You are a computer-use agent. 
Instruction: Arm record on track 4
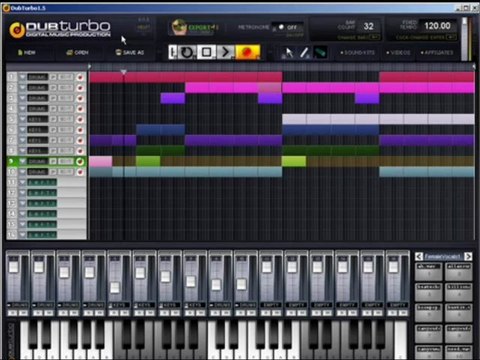pos(80,109)
